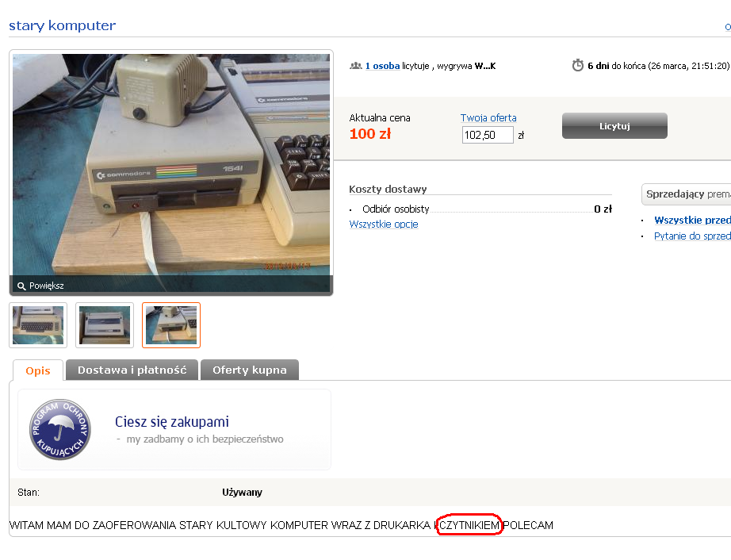Open the seller's Wszystkie przedmioty link
This screenshot has width=731, height=560.
692,220
